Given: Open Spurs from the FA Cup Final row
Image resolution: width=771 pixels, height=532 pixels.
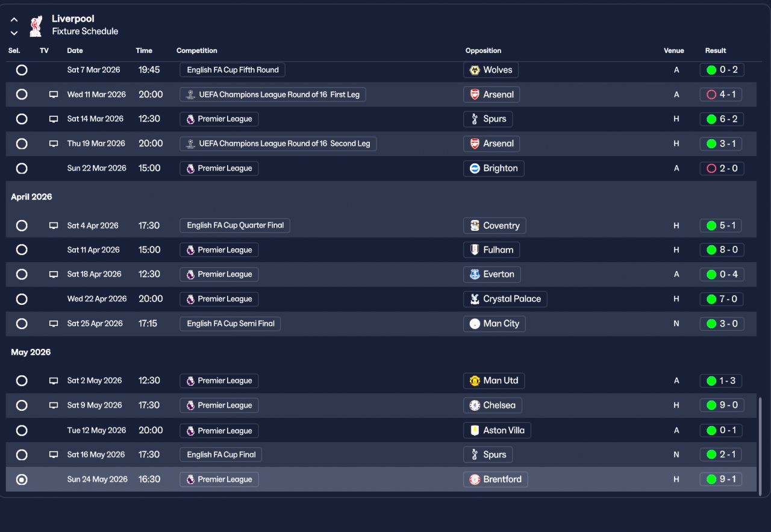Looking at the screenshot, I should point(489,455).
